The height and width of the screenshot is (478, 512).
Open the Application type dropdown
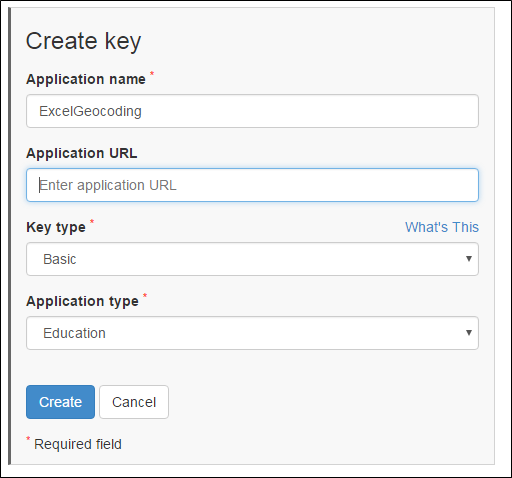pos(252,333)
